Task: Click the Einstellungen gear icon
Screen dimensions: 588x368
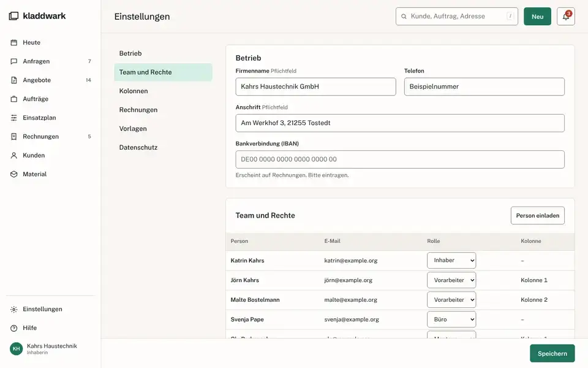Action: 14,309
